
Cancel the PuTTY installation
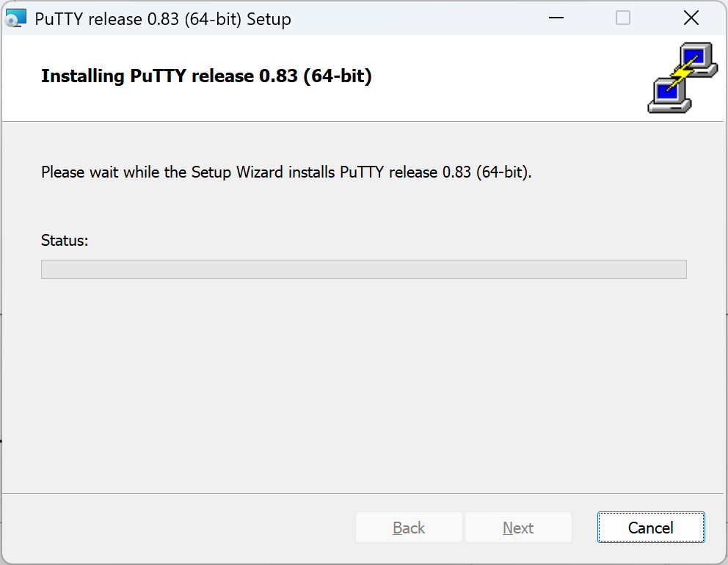coord(651,528)
